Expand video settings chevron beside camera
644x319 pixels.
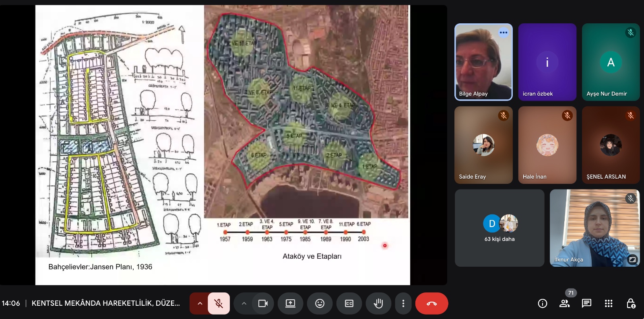(x=244, y=303)
